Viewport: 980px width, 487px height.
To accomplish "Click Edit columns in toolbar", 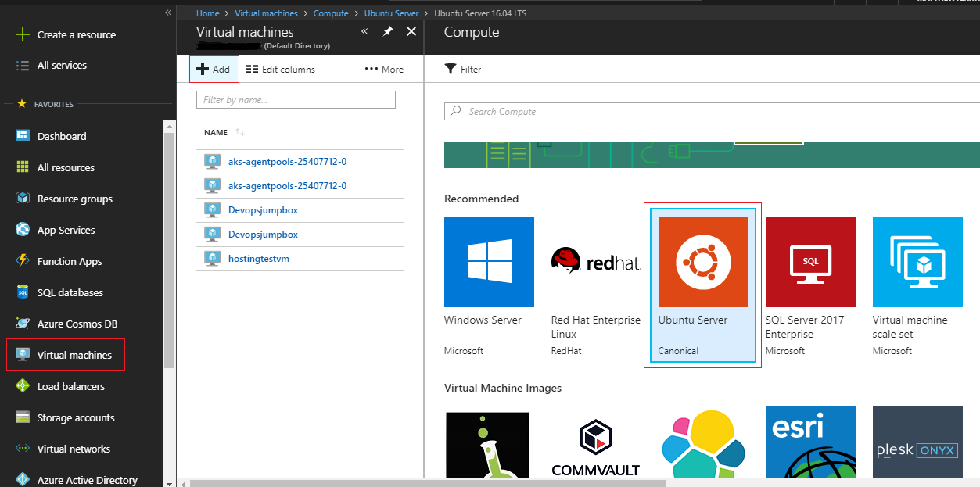I will (x=280, y=70).
